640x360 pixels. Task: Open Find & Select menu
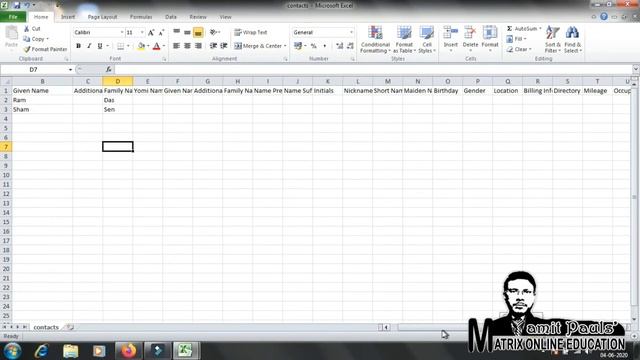(x=573, y=39)
